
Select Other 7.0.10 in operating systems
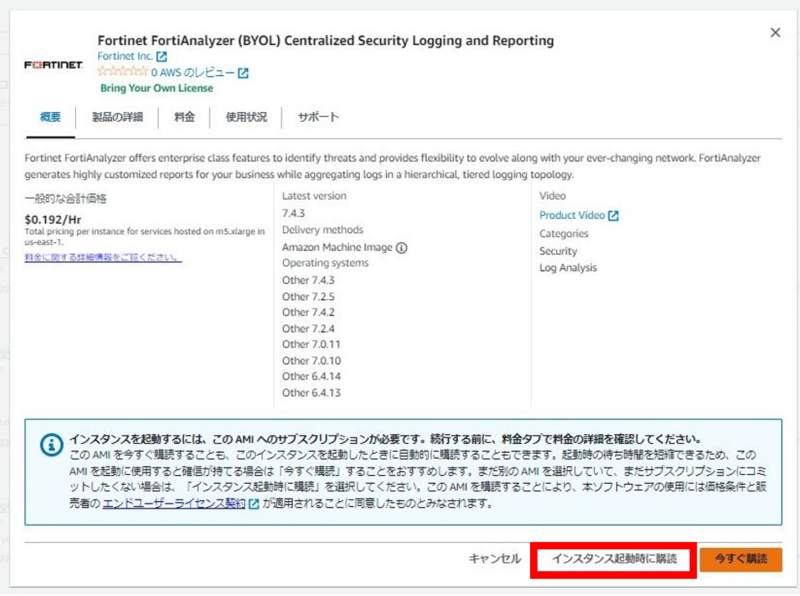tap(311, 361)
